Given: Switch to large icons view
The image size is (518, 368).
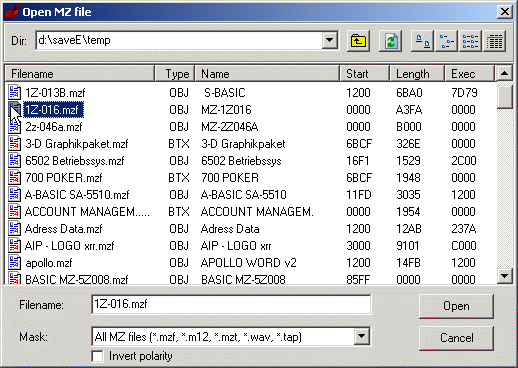Looking at the screenshot, I should pyautogui.click(x=422, y=41).
